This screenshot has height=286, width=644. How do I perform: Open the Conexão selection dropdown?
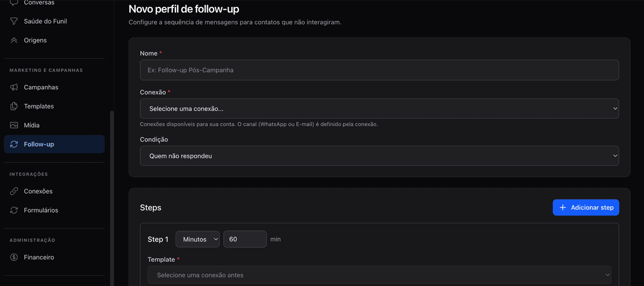tap(379, 109)
